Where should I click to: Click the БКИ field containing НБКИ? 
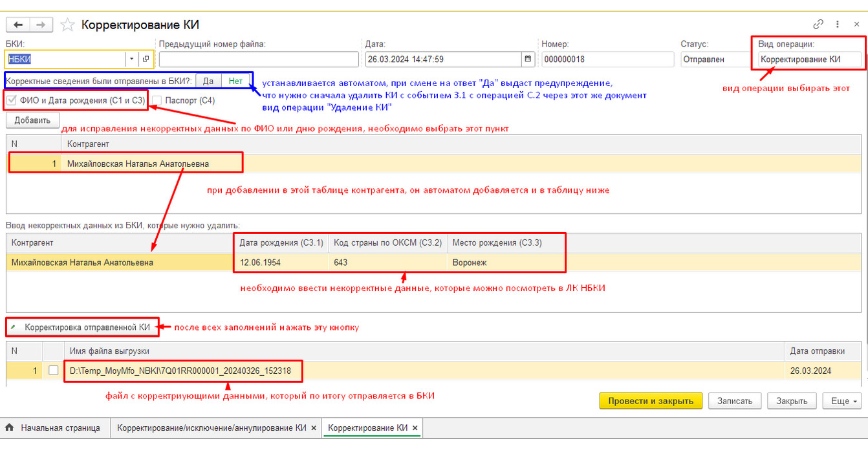65,59
